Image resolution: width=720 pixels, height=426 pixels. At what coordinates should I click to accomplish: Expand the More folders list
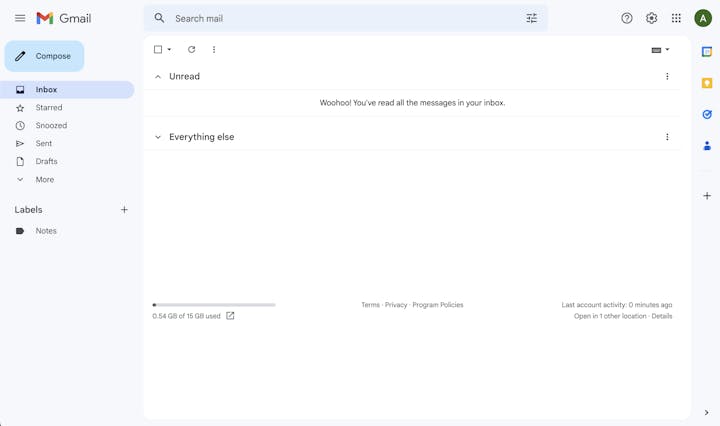44,180
